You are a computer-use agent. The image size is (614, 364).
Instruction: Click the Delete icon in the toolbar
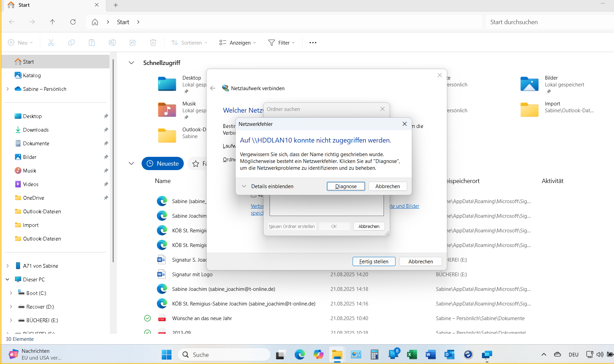click(153, 42)
